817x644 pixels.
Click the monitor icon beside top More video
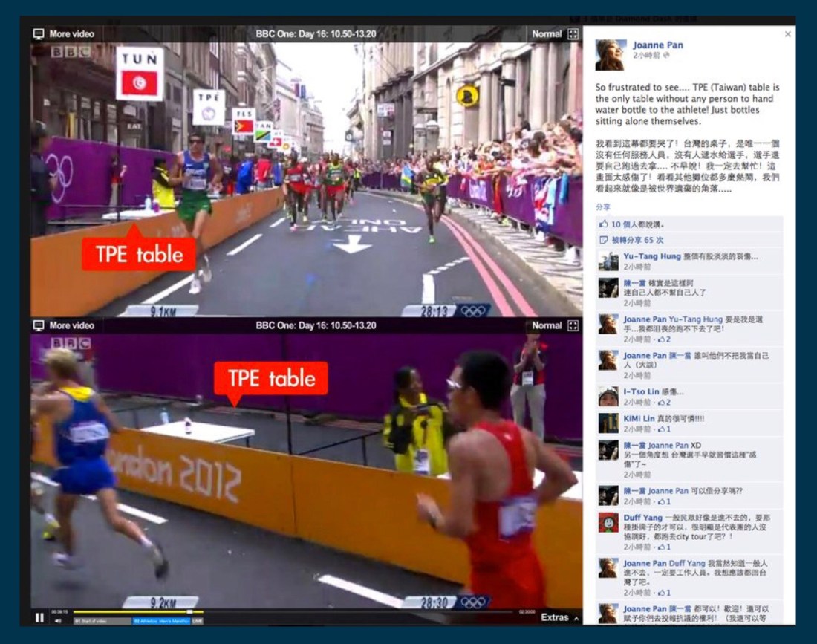point(39,34)
